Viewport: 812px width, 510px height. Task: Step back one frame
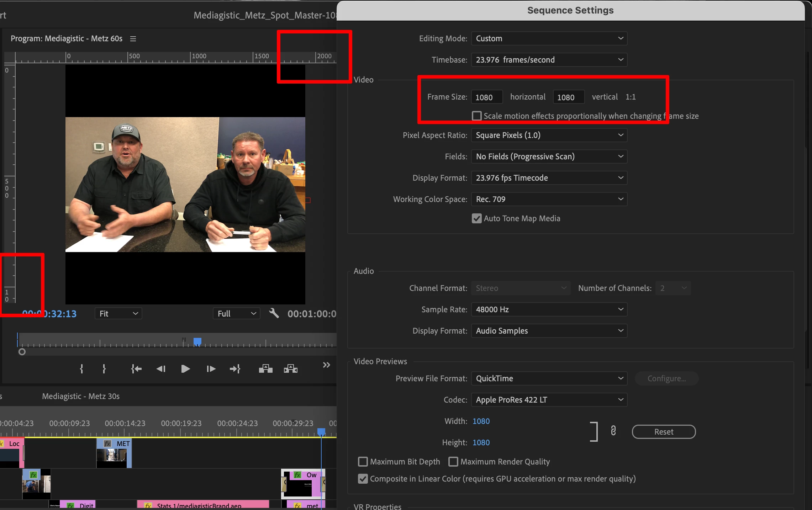click(x=161, y=369)
